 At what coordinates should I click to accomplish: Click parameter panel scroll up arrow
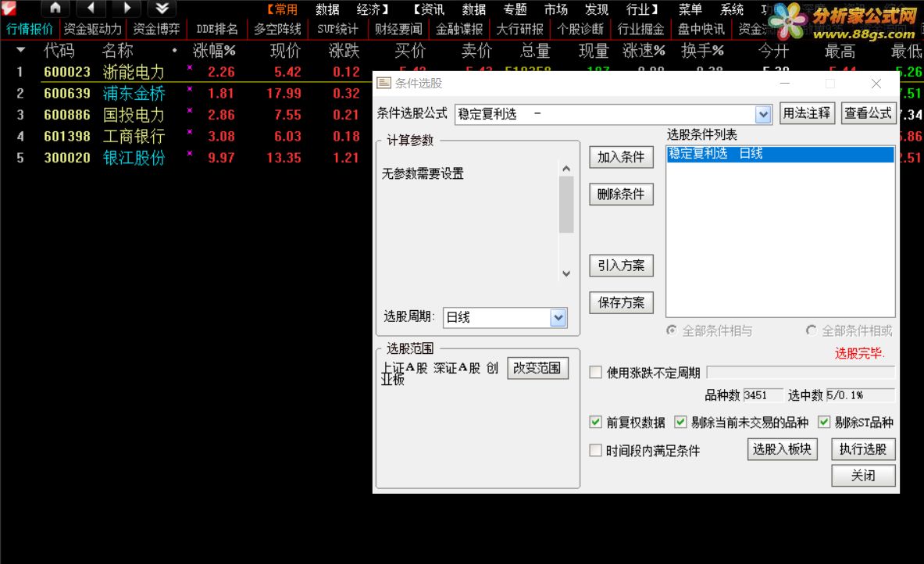(566, 169)
